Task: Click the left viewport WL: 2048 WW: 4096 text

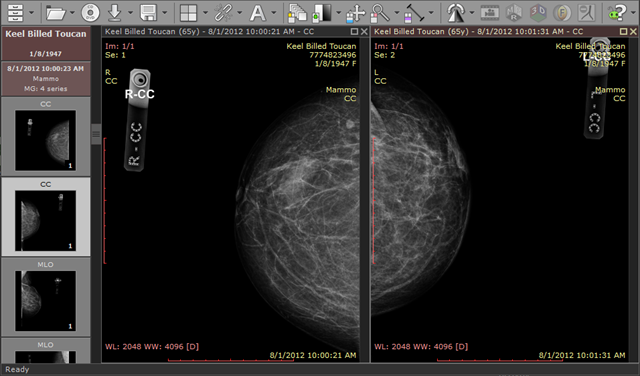Action: click(x=152, y=347)
